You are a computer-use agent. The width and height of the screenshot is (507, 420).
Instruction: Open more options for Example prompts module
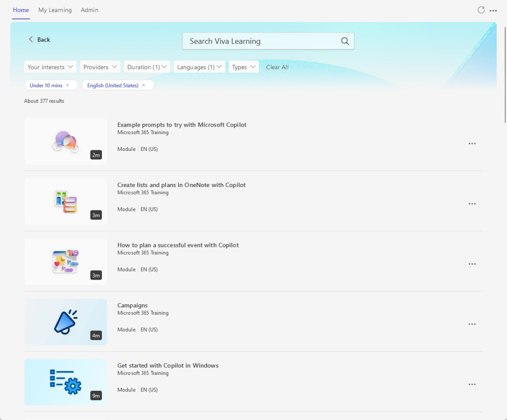point(472,143)
